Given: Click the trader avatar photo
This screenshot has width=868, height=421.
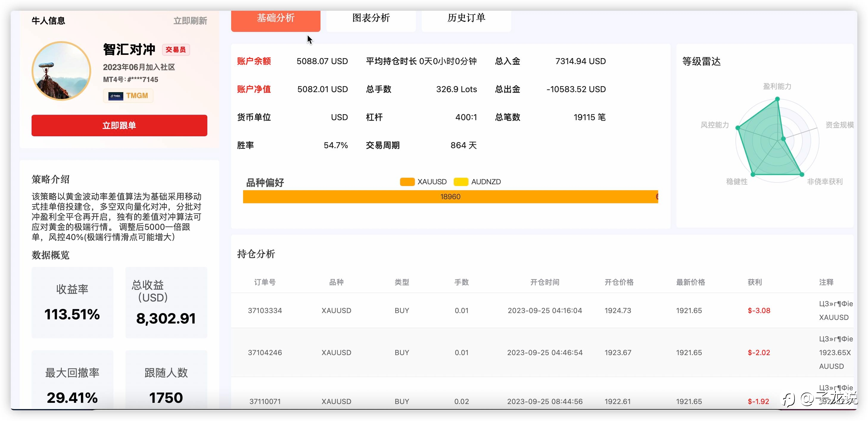Looking at the screenshot, I should tap(61, 71).
